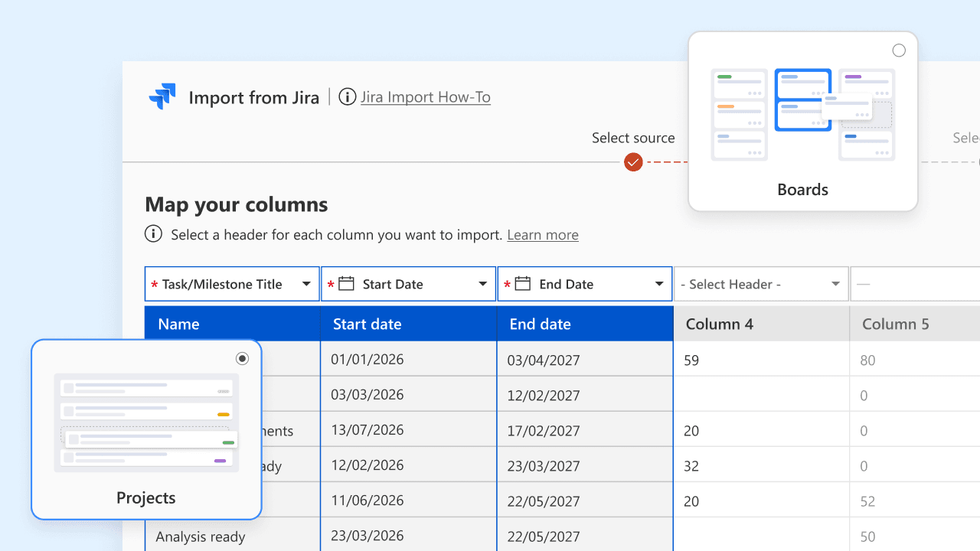Viewport: 980px width, 551px height.
Task: Click the Boards card thumbnail image
Action: tap(802, 115)
